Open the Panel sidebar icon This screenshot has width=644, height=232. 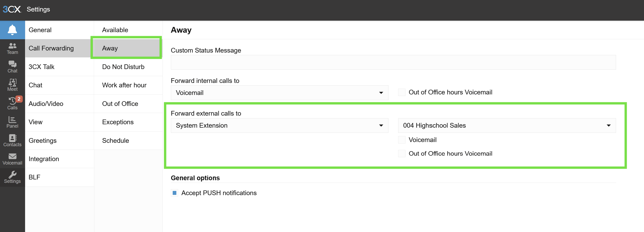[x=12, y=122]
